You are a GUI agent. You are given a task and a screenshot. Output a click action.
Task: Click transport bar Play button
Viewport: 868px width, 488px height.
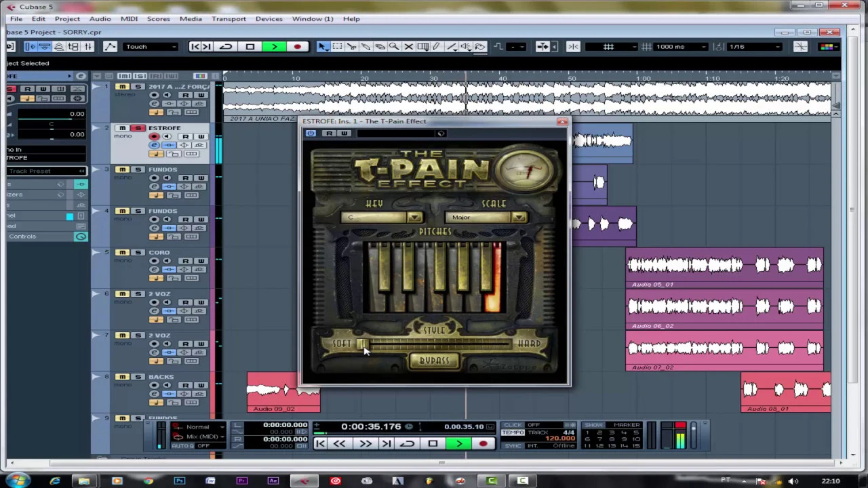pyautogui.click(x=459, y=444)
